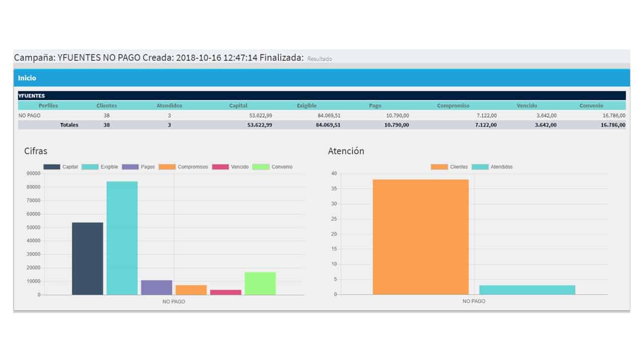Select the Capital column header

click(238, 106)
